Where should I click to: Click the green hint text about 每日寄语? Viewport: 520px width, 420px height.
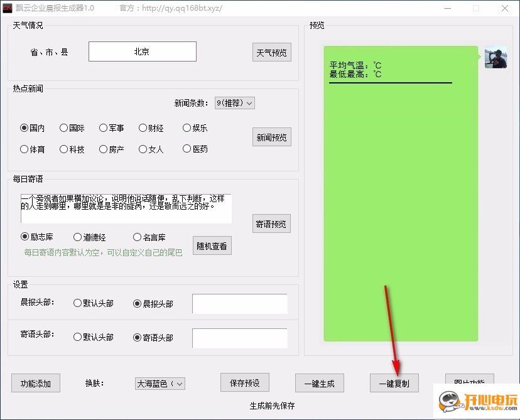[x=103, y=252]
